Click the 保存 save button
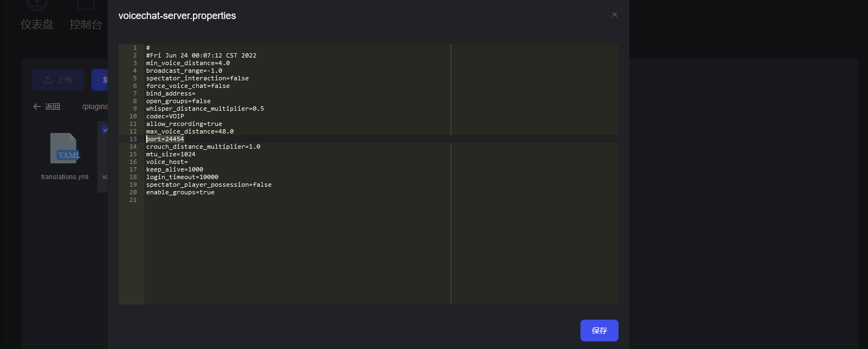The height and width of the screenshot is (349, 868). tap(599, 331)
